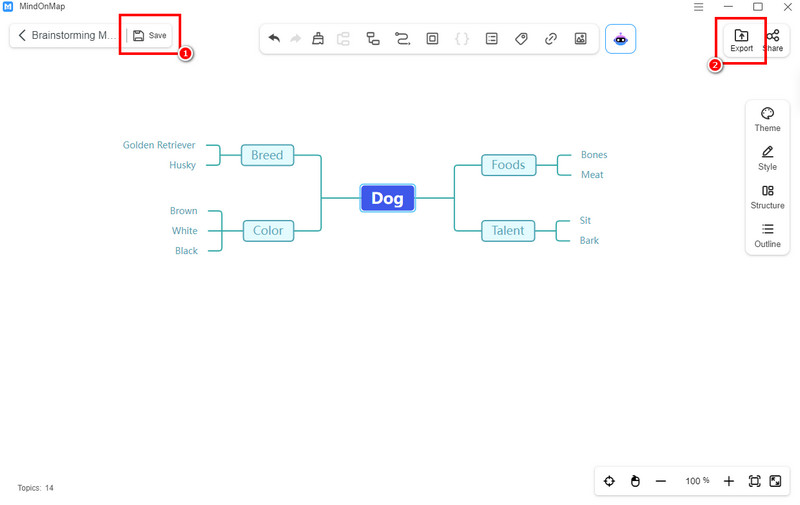Select the format painter brush icon
The height and width of the screenshot is (505, 800).
(x=318, y=39)
